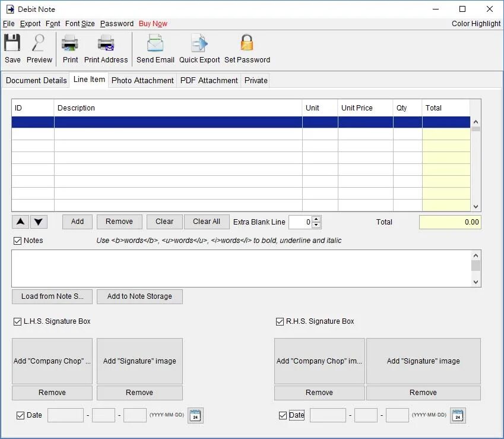Image resolution: width=504 pixels, height=439 pixels.
Task: Click the Clear button
Action: pos(164,222)
